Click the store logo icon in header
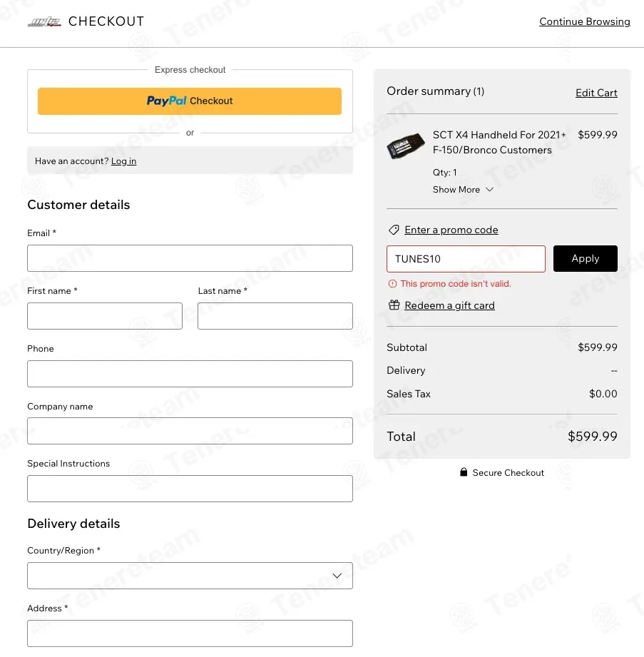Screen dimensions: 644x657 coord(44,22)
